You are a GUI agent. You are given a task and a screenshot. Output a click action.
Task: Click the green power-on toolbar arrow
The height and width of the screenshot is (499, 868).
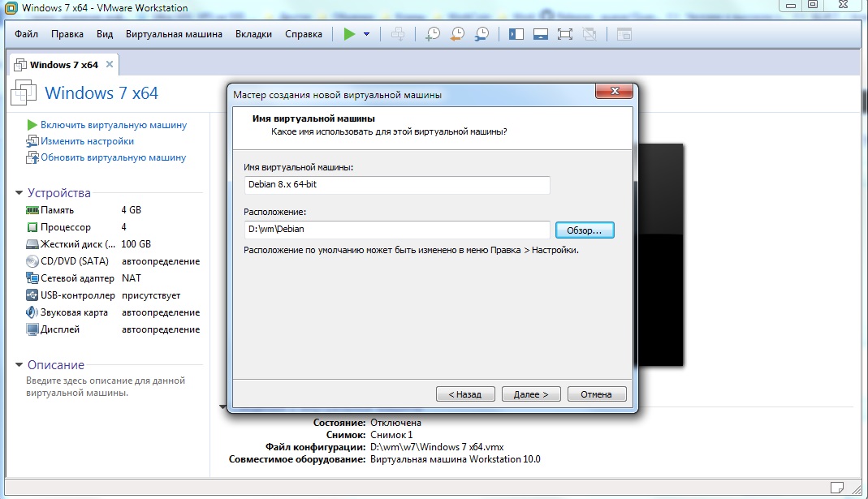(349, 34)
